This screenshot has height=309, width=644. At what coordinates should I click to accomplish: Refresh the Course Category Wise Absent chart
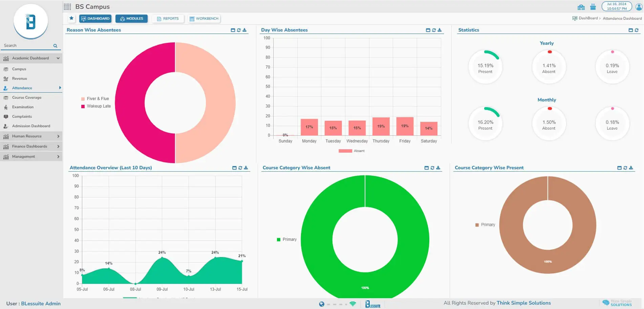[432, 168]
